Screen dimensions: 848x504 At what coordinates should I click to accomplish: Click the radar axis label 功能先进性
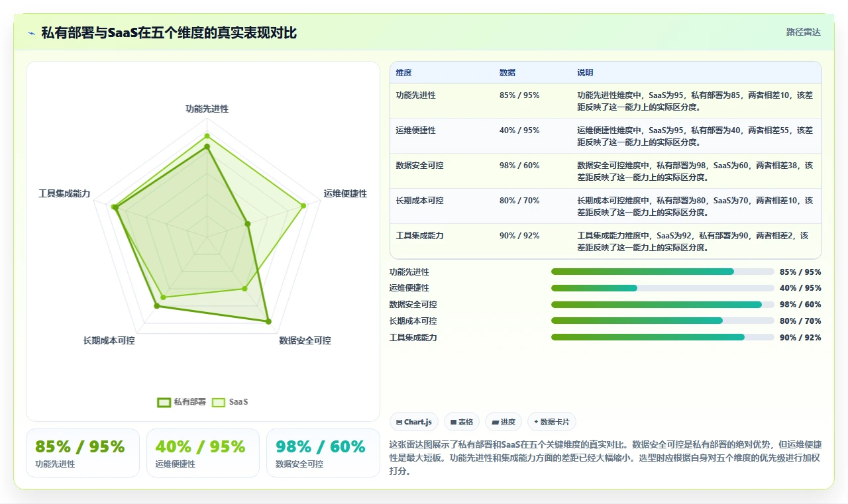pyautogui.click(x=207, y=109)
